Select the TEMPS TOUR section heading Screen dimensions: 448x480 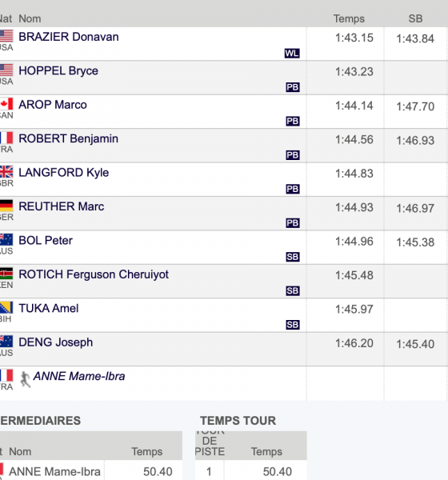pyautogui.click(x=238, y=421)
